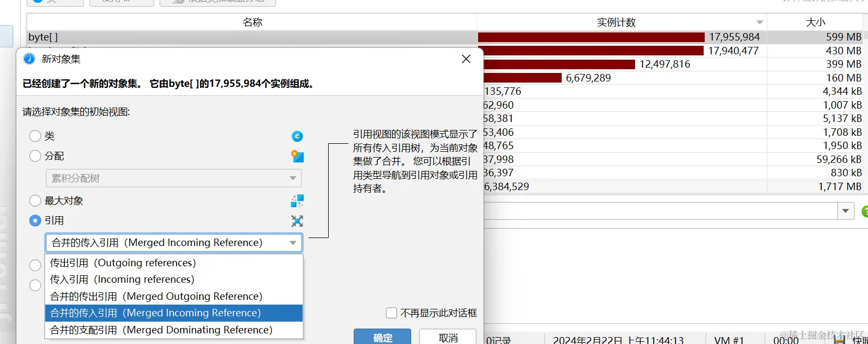Open the filter dropdown arrow in the main window
This screenshot has width=868, height=344.
(846, 211)
